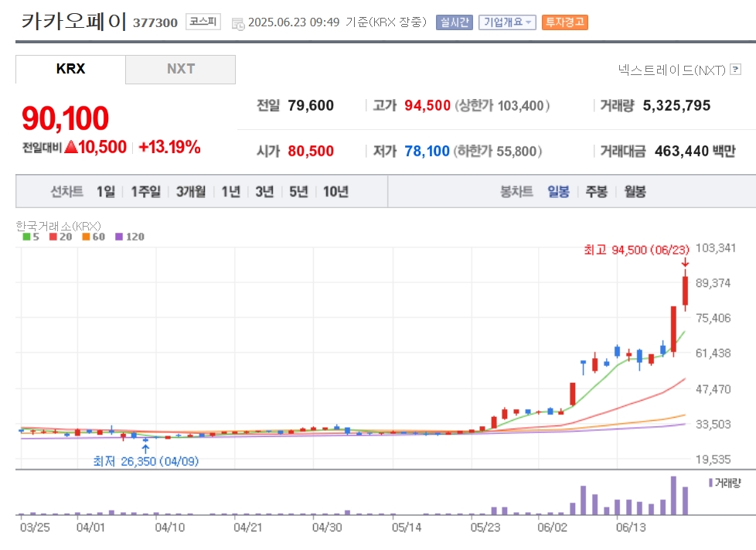Click the 코스피 market badge

203,22
